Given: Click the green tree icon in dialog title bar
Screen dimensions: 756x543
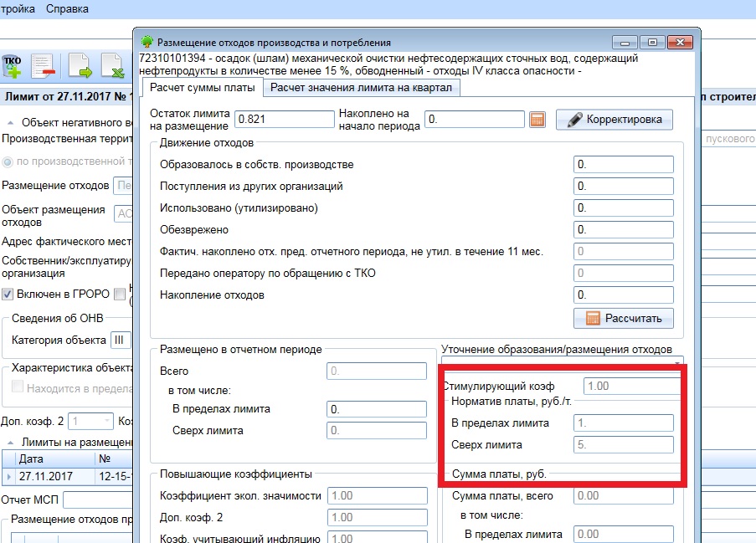Looking at the screenshot, I should point(147,41).
